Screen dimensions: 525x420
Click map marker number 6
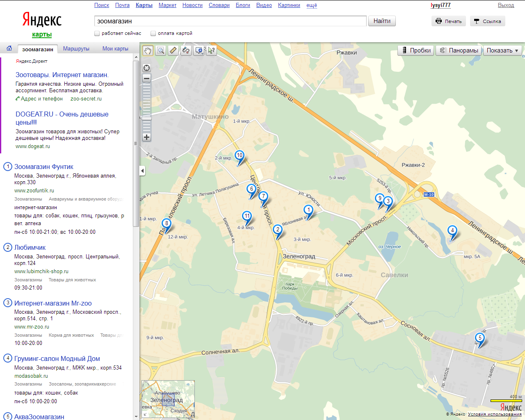(x=251, y=189)
